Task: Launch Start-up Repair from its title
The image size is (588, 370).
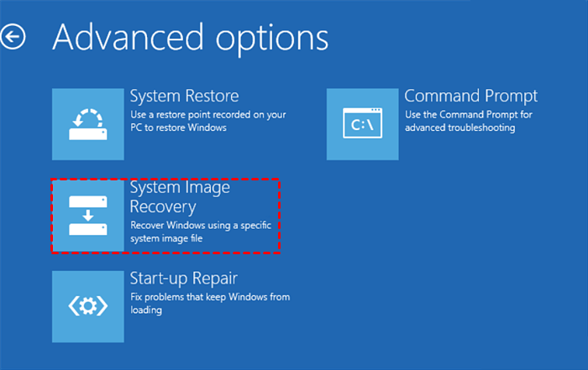Action: pyautogui.click(x=184, y=278)
